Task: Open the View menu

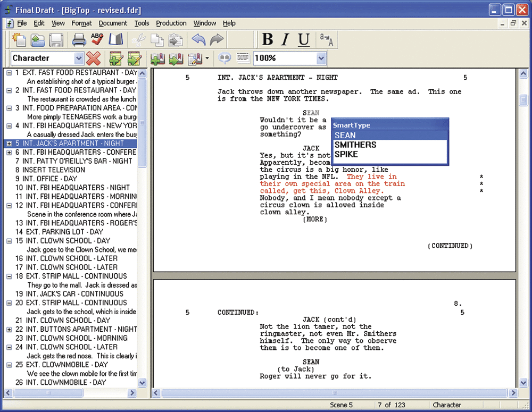Action: (58, 23)
